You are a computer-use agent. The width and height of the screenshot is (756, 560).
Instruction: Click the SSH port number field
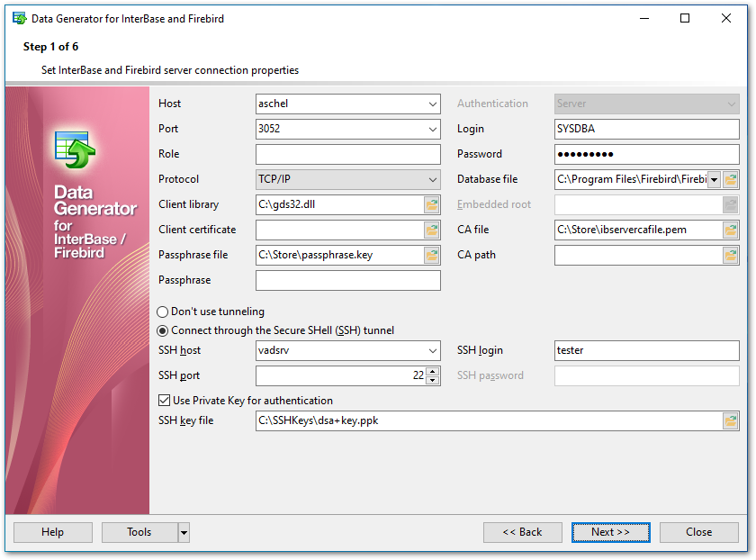point(341,376)
